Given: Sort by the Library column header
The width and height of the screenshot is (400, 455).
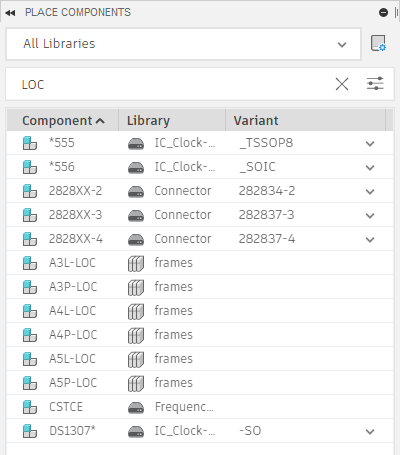Looking at the screenshot, I should [x=172, y=120].
